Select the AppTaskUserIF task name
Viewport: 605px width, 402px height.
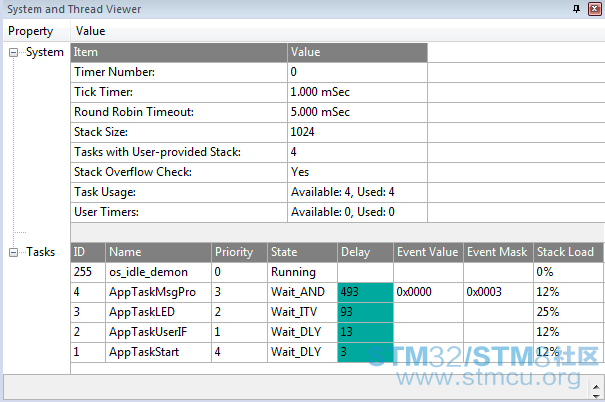148,332
